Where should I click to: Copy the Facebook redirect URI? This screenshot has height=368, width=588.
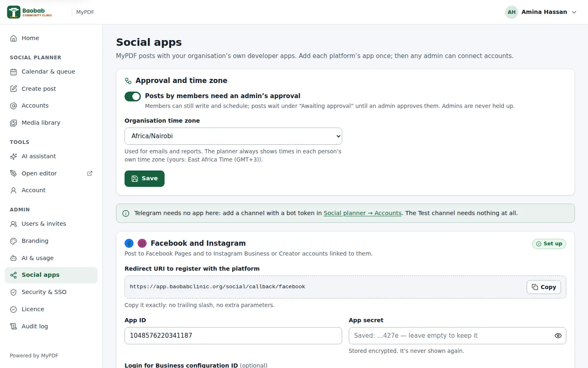[544, 287]
